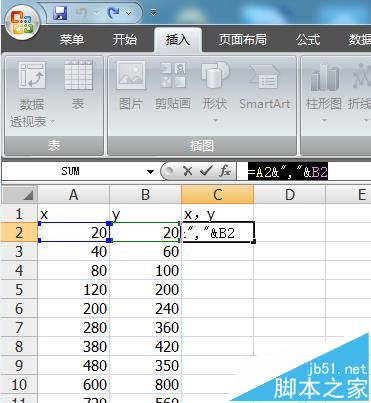Click cell A7 with value 280
The height and width of the screenshot is (403, 371).
pyautogui.click(x=74, y=327)
